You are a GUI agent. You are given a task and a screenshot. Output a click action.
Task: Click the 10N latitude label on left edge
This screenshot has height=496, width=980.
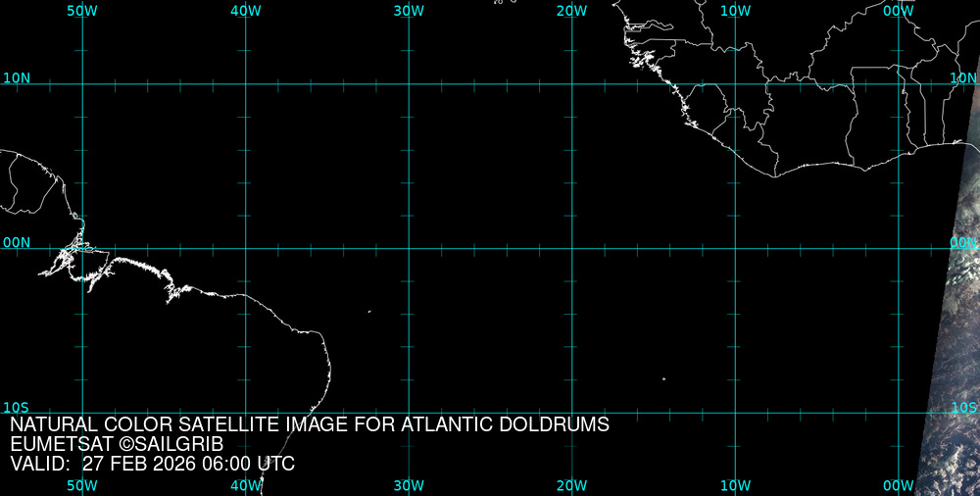pos(17,77)
